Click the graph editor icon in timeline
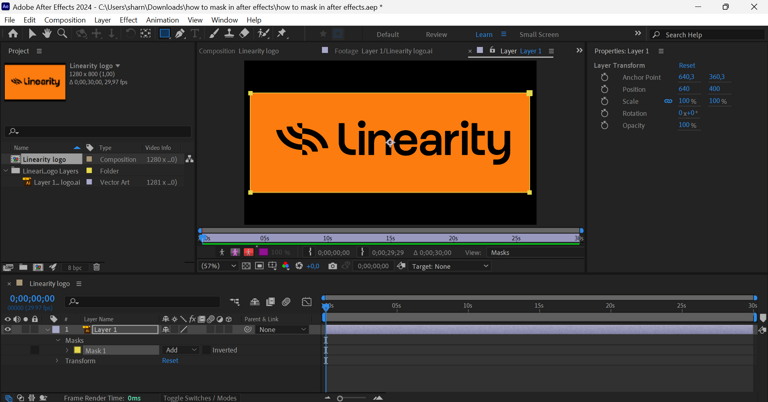Screen dimensions: 768x402 tap(307, 302)
